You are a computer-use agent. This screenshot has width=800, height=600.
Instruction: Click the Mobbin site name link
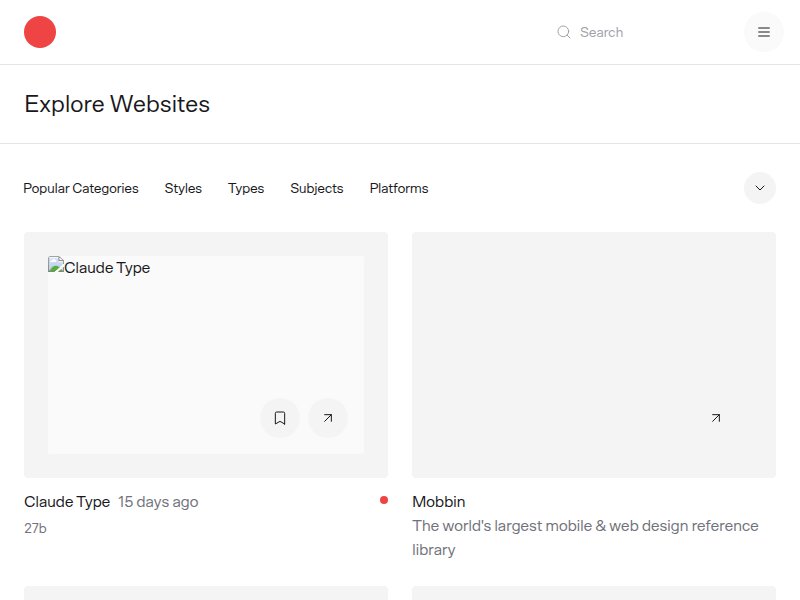440,501
